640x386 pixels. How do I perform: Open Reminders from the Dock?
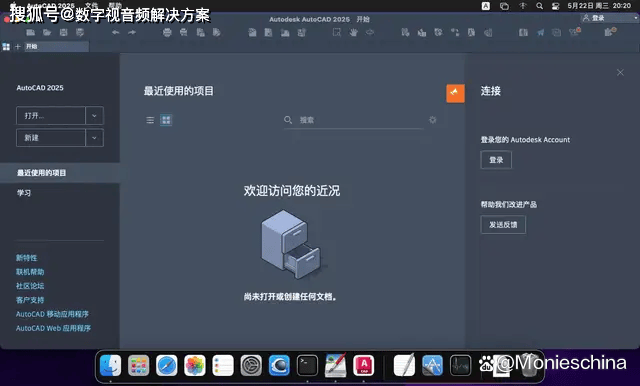223,365
